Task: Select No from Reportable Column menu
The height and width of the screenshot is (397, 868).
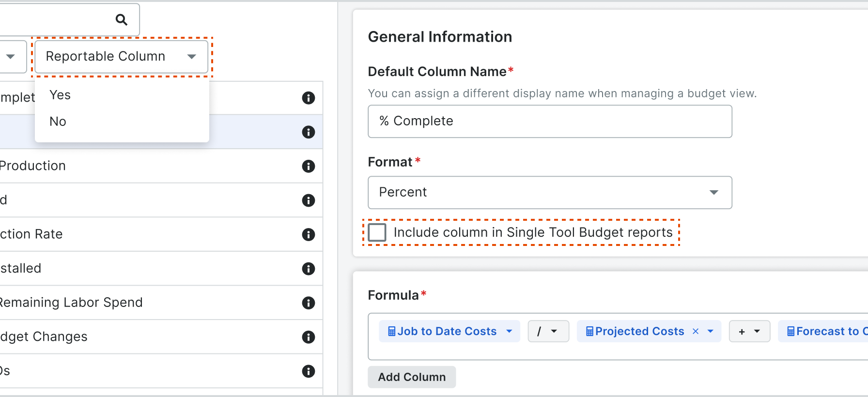Action: 58,122
